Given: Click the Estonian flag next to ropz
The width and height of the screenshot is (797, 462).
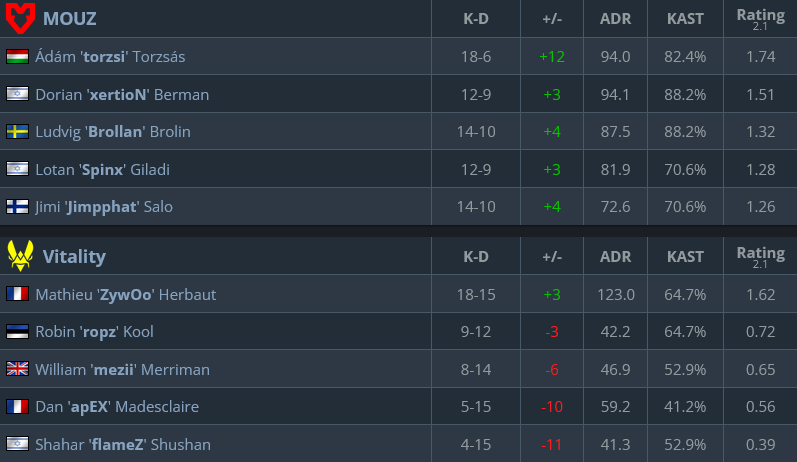Looking at the screenshot, I should [17, 332].
